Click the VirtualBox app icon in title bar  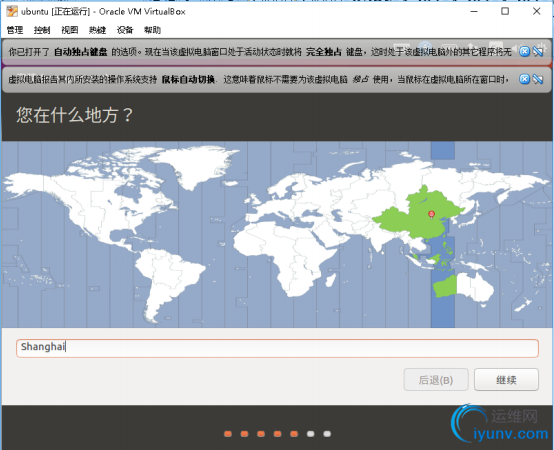tap(12, 11)
